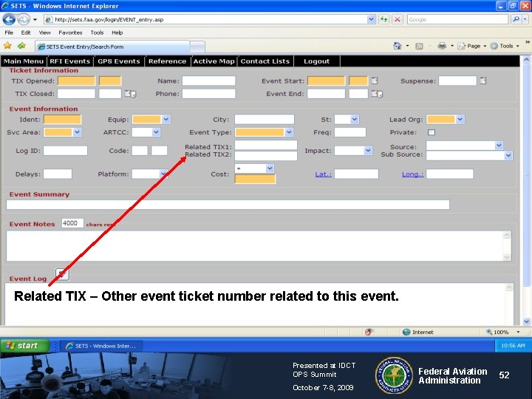This screenshot has width=532, height=399.
Task: Click the icon button beside Event Log
Action: click(62, 274)
